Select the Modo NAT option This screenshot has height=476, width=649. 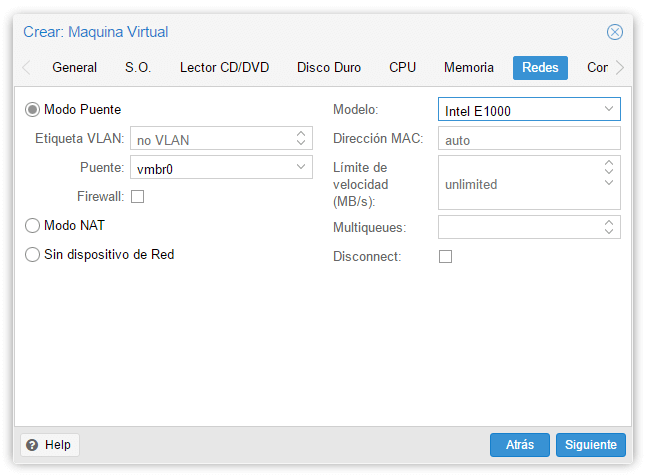click(33, 226)
